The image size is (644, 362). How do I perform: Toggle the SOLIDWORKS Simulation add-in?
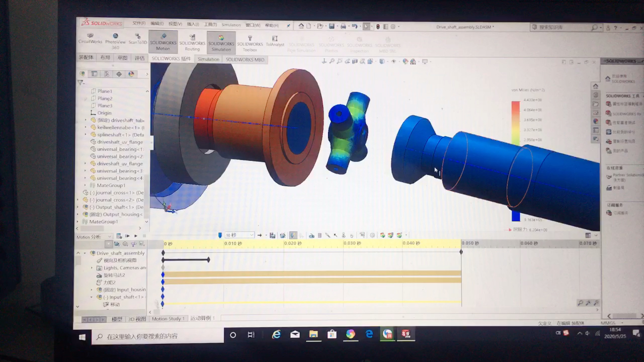coord(221,42)
